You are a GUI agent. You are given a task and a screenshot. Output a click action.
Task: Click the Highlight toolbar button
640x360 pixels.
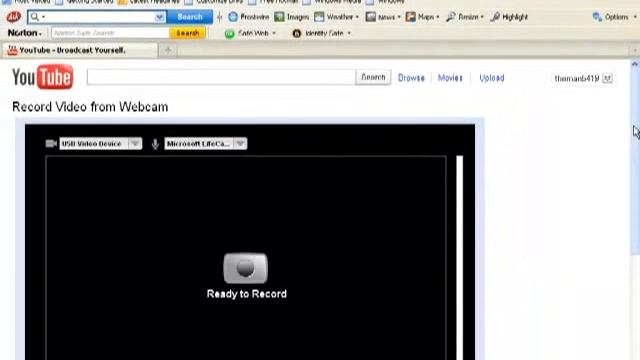pos(509,17)
